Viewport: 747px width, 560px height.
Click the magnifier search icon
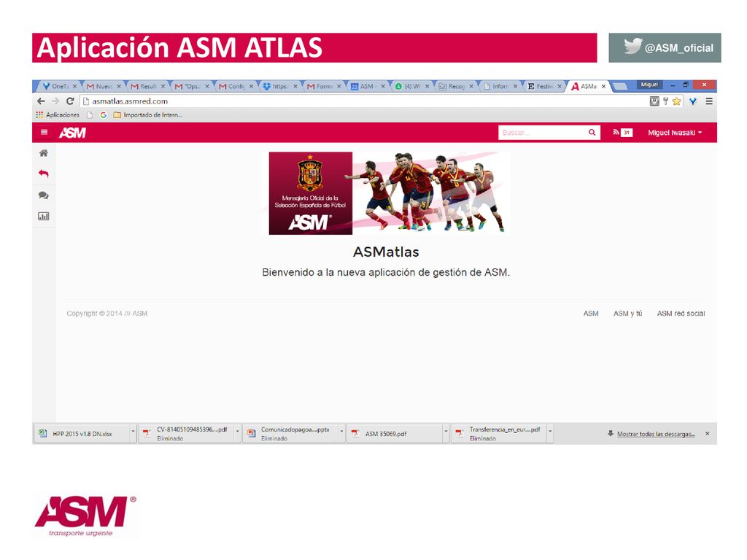592,133
